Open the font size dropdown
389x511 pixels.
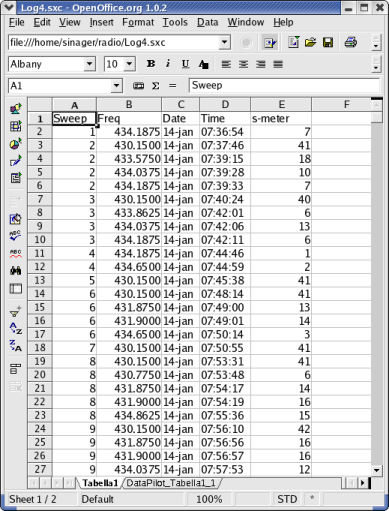(130, 64)
